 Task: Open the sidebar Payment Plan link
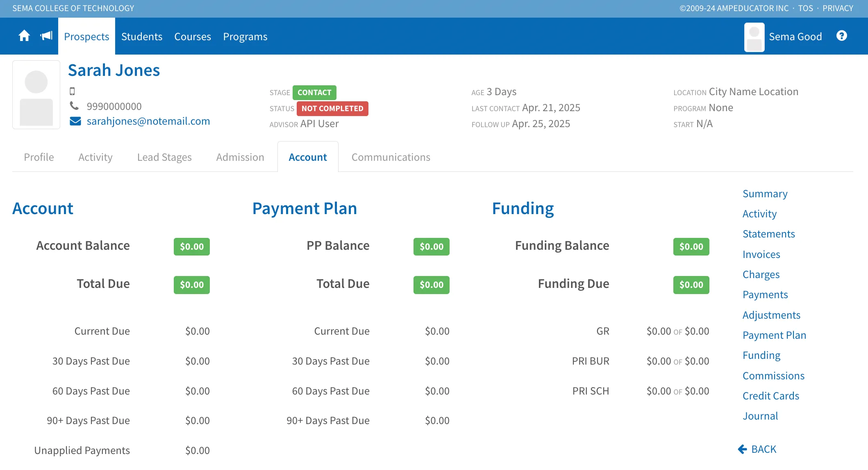pos(774,335)
